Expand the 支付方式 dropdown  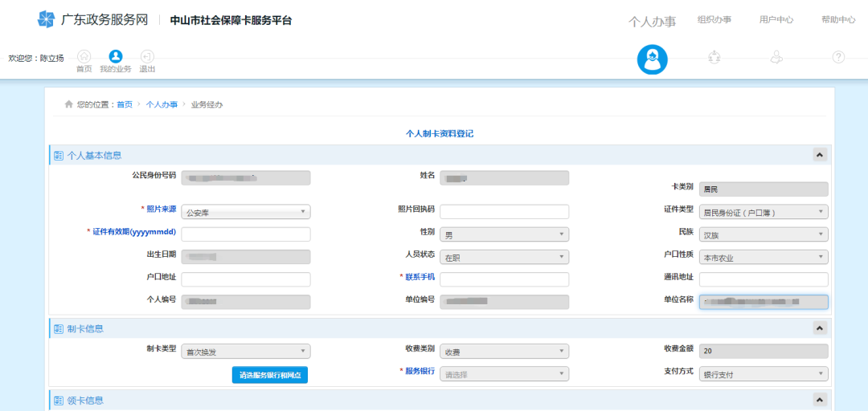[x=763, y=374]
